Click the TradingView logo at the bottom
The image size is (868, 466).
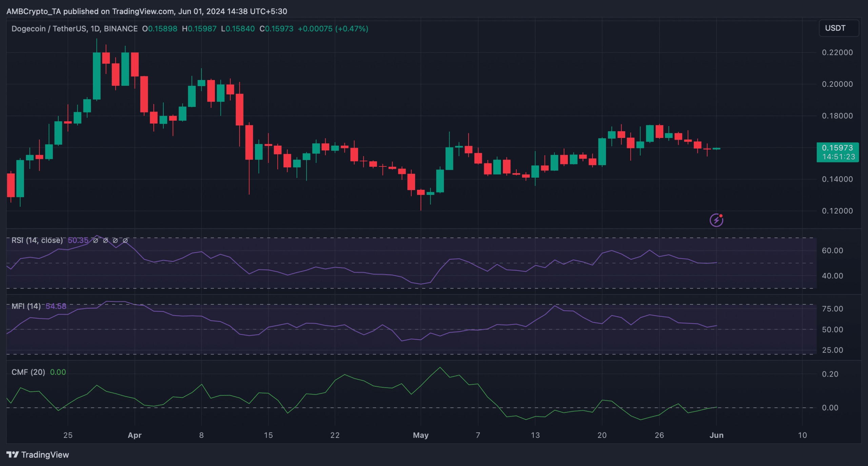click(38, 454)
